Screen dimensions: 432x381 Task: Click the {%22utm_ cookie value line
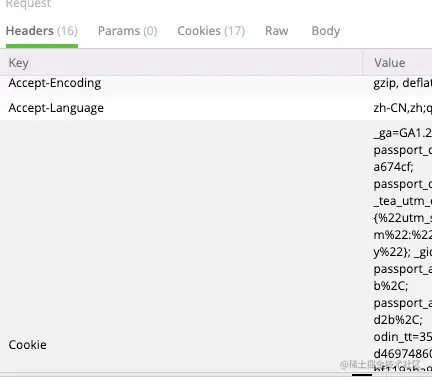[x=402, y=218]
